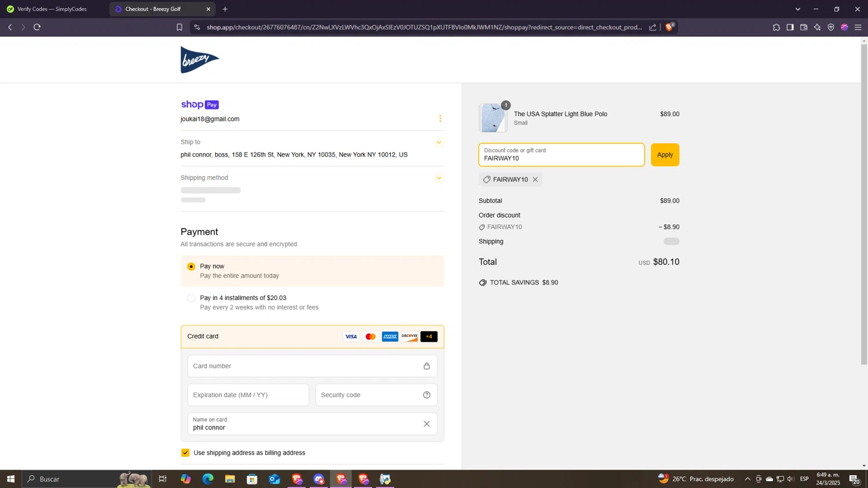Open the browser extensions menu

pyautogui.click(x=777, y=27)
